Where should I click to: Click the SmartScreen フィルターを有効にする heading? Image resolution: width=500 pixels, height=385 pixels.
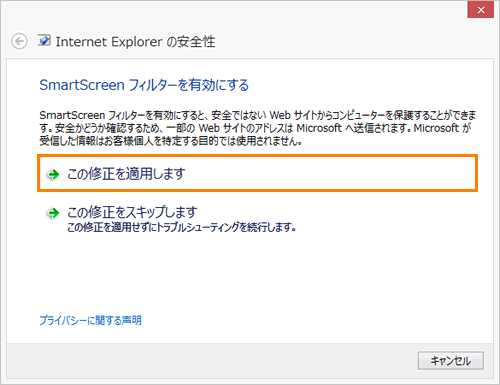coord(144,85)
